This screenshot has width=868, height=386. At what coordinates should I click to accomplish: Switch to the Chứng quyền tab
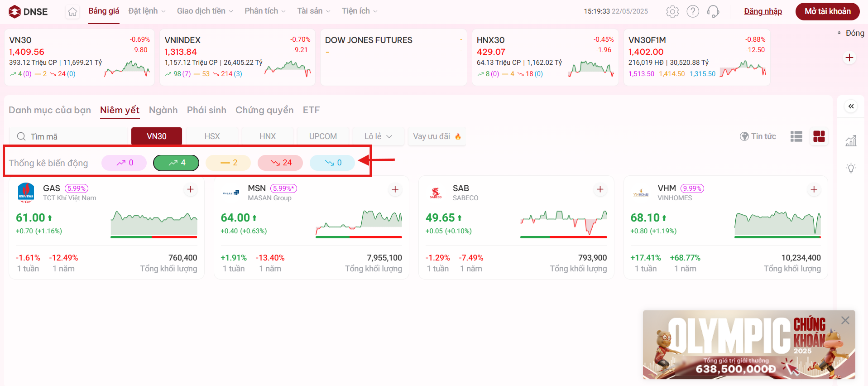[264, 110]
